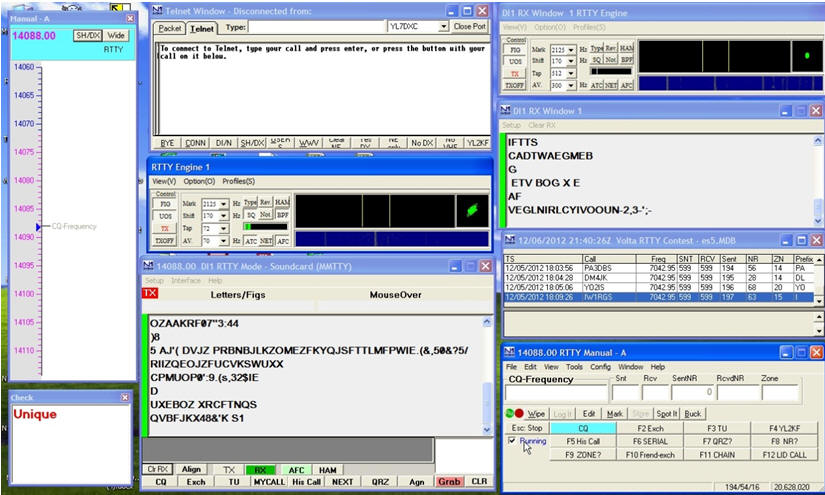Switch to the Packet tab
825x495 pixels.
point(171,28)
